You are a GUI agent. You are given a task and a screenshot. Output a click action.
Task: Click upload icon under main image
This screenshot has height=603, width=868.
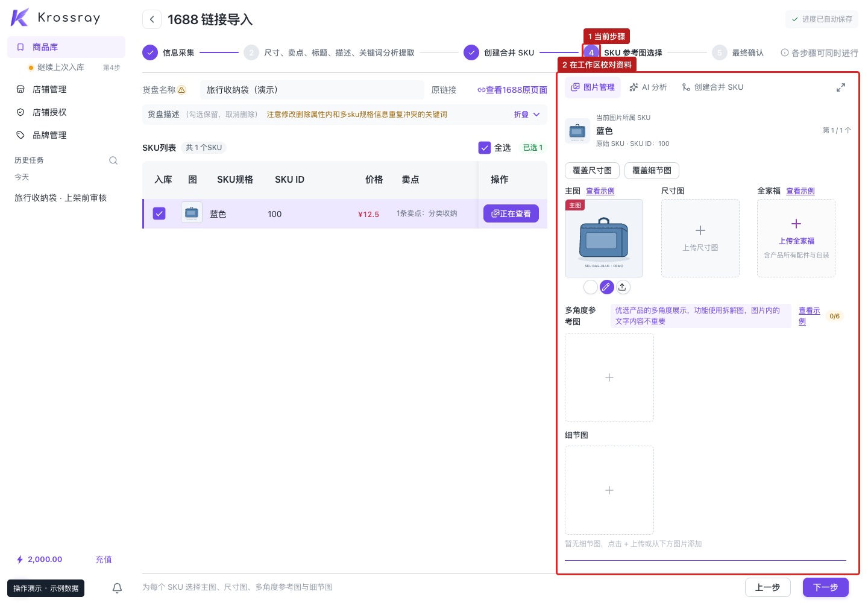point(623,287)
